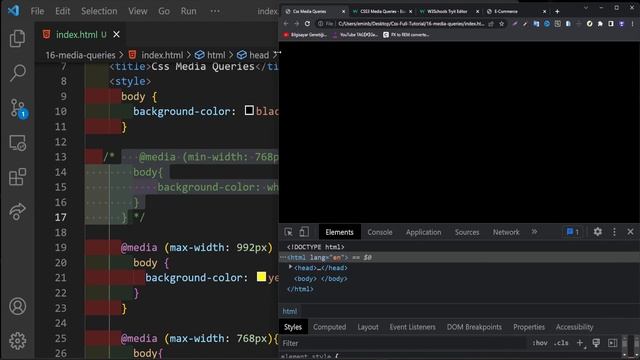The image size is (640, 360).
Task: Open the VS Code Search view
Action: pyautogui.click(x=18, y=73)
